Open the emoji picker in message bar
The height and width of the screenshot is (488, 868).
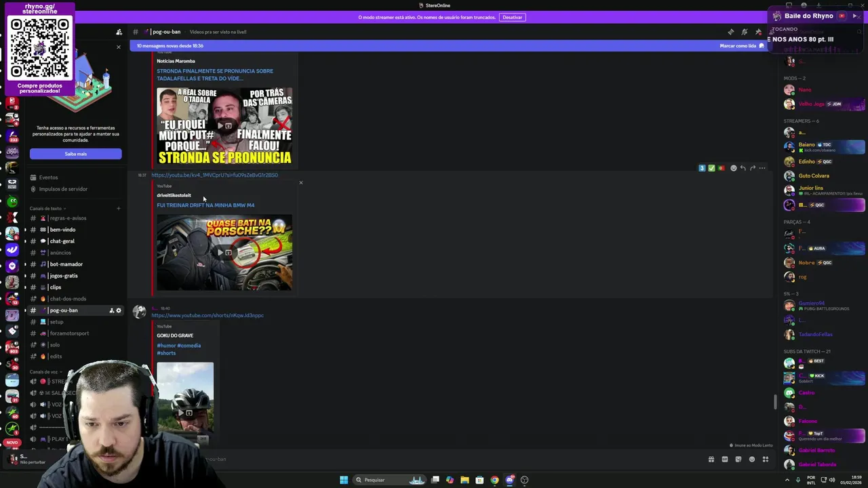click(x=751, y=460)
